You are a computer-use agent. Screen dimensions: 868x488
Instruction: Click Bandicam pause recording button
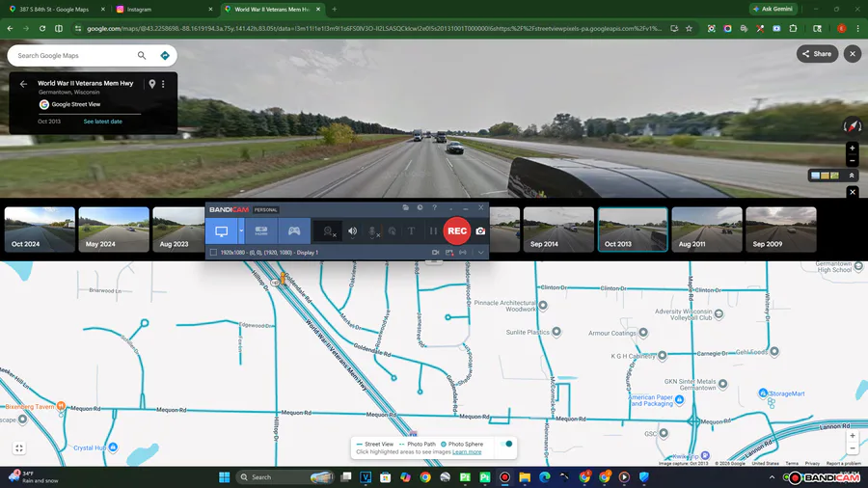pos(433,231)
